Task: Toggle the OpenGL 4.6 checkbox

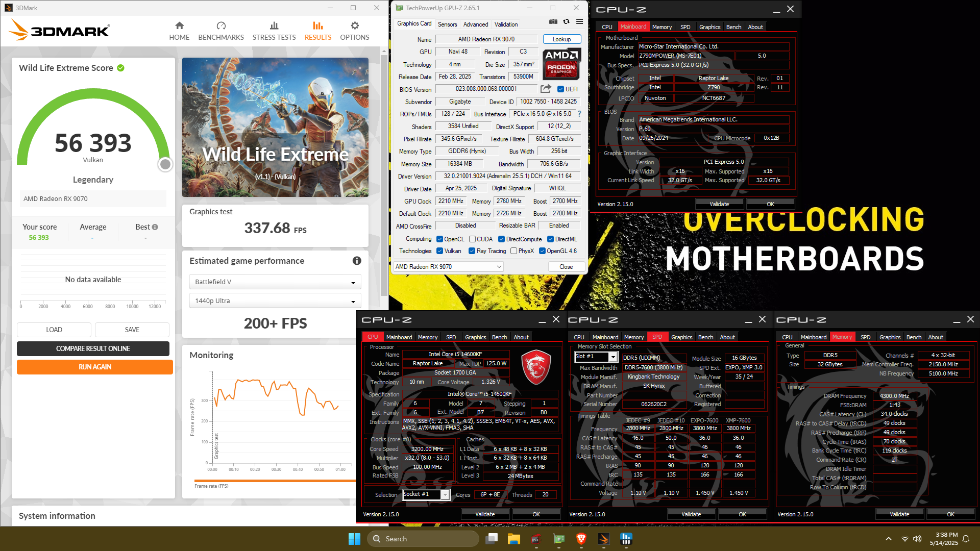Action: [542, 251]
